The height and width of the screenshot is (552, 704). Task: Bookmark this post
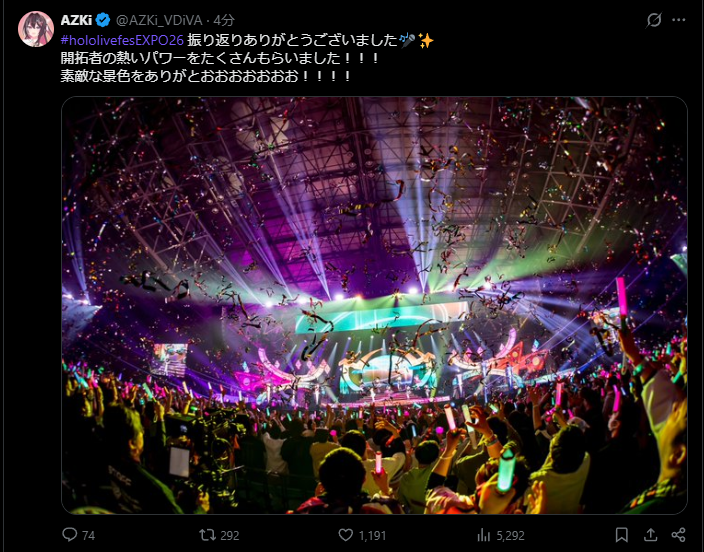pyautogui.click(x=621, y=535)
